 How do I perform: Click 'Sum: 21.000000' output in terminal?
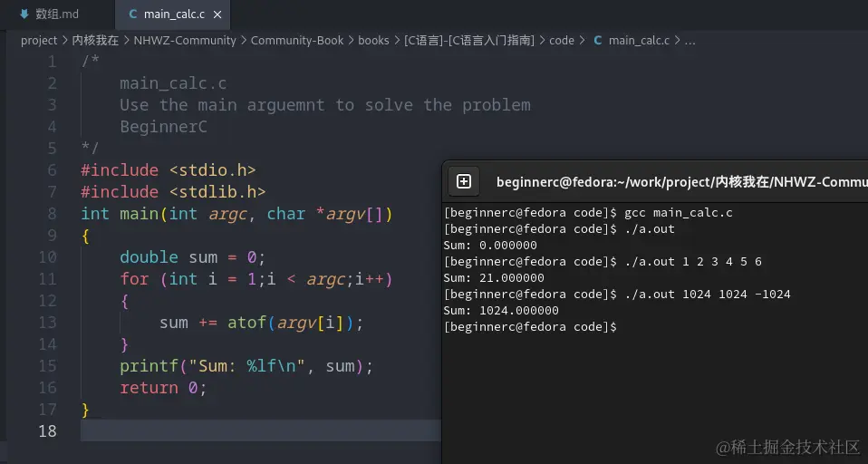[494, 278]
